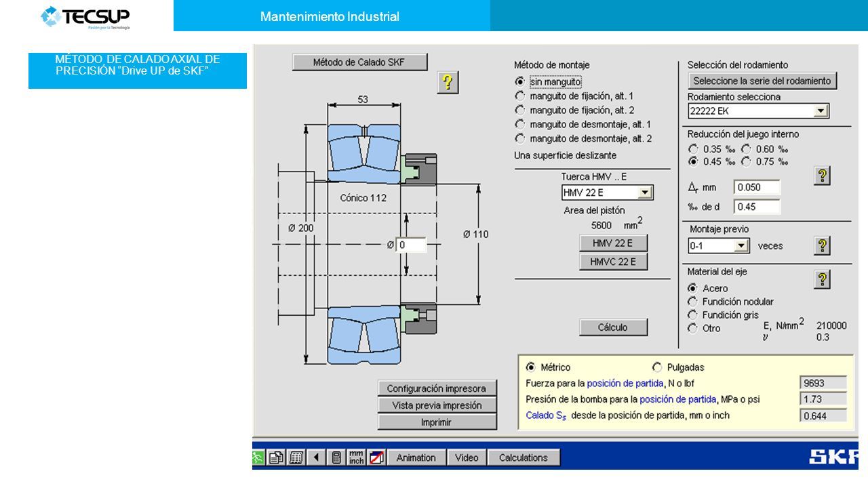Choose 0.75 ‰ clearance reduction
This screenshot has width=868, height=488.
(x=747, y=161)
